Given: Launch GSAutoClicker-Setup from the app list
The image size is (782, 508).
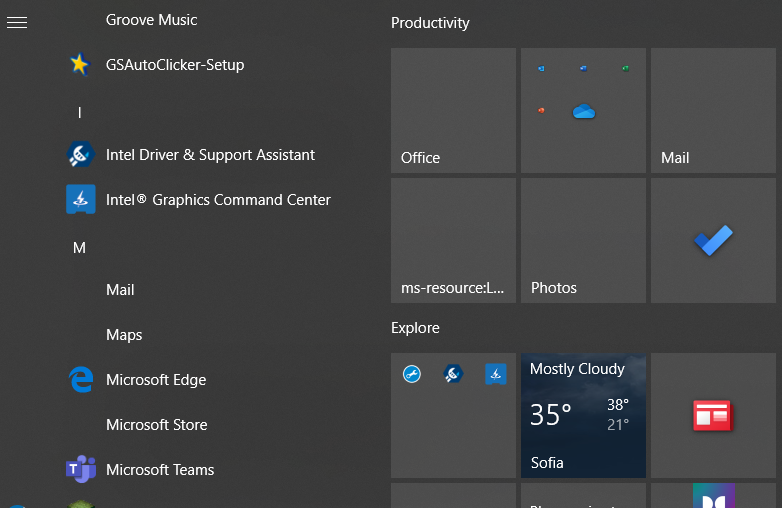Looking at the screenshot, I should point(175,65).
